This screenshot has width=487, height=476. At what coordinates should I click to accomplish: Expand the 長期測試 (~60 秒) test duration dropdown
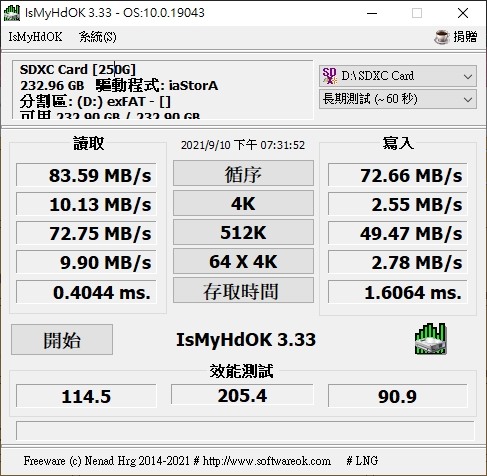(x=398, y=99)
